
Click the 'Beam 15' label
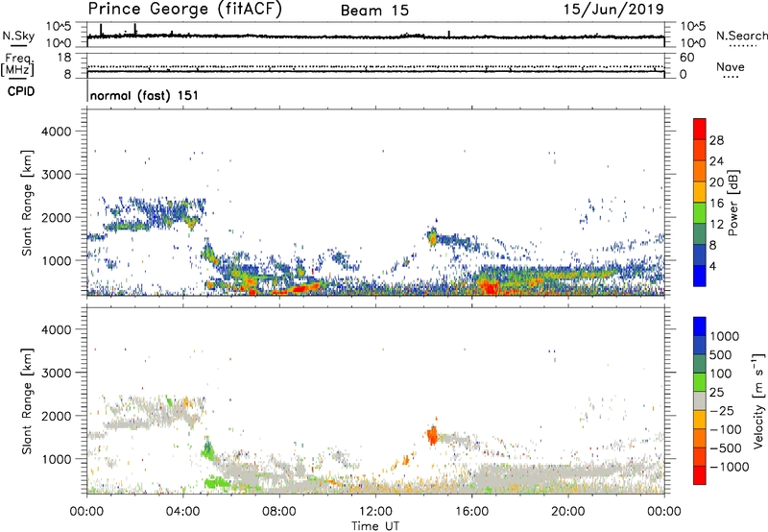point(374,11)
